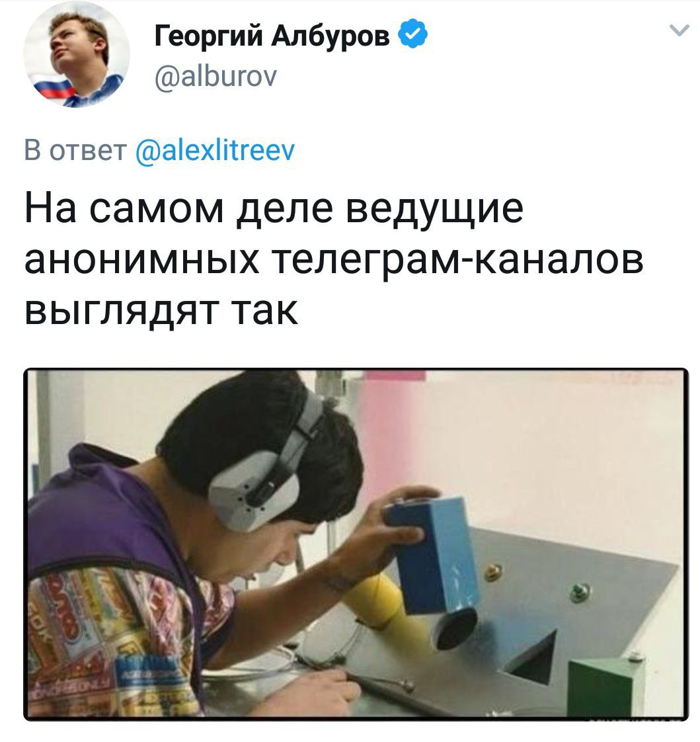Expand the tweet options chevron

click(x=680, y=31)
